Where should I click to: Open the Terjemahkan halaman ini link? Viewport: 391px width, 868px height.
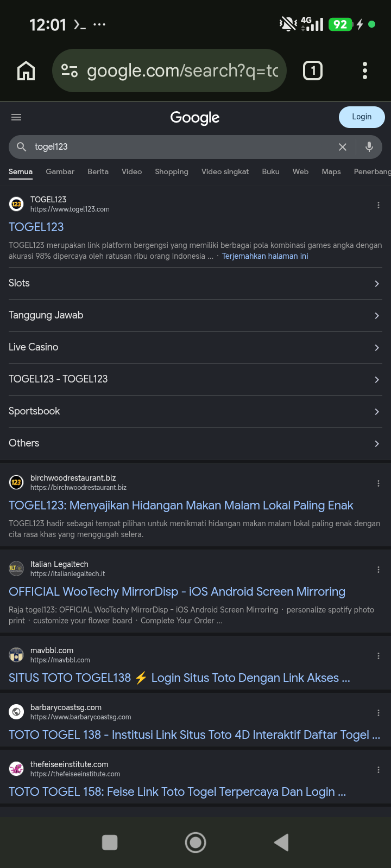265,256
